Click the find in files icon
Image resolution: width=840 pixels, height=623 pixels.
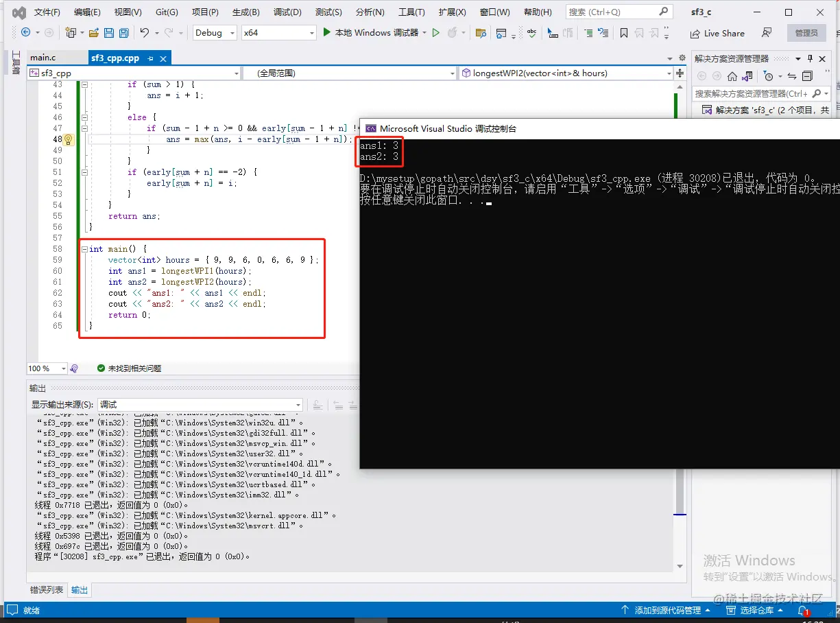481,32
